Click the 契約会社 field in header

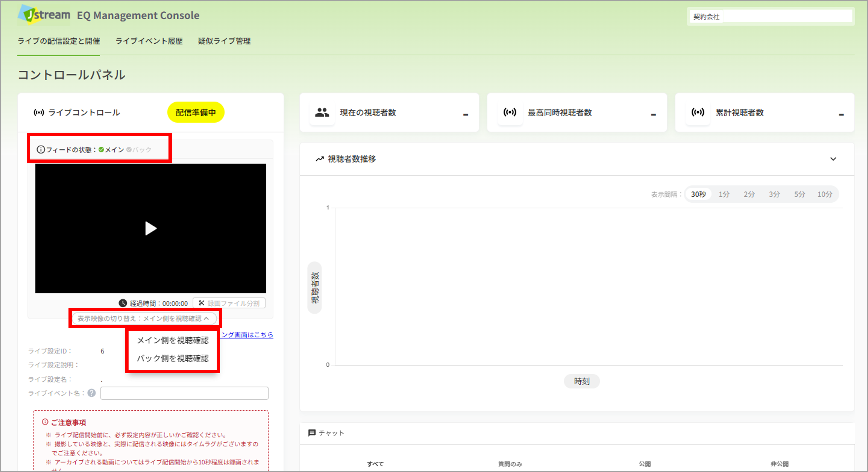pyautogui.click(x=771, y=16)
